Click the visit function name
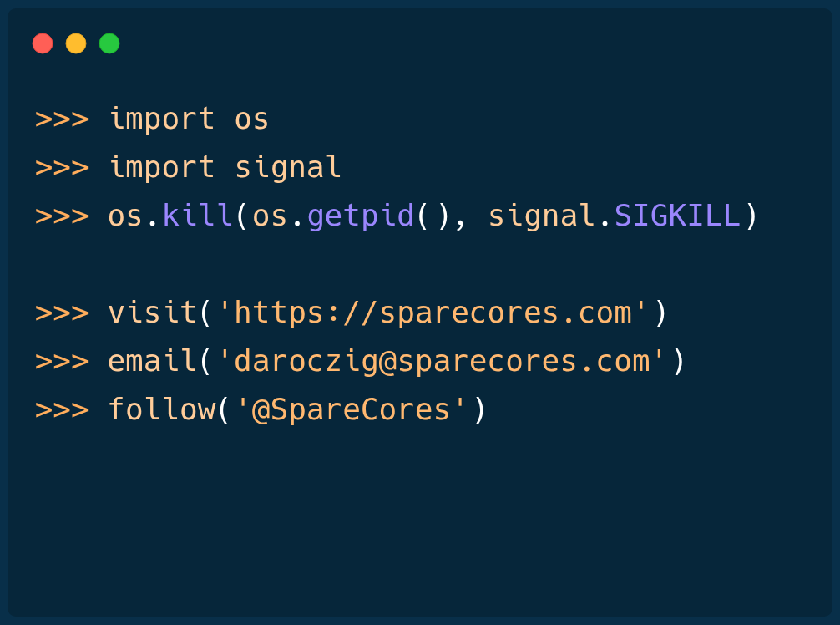Viewport: 840px width, 625px height. tap(153, 312)
